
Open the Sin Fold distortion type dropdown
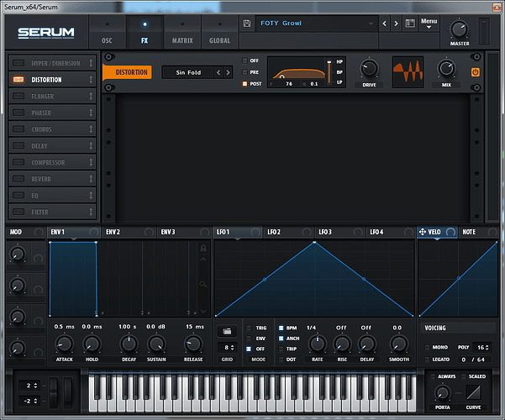187,72
